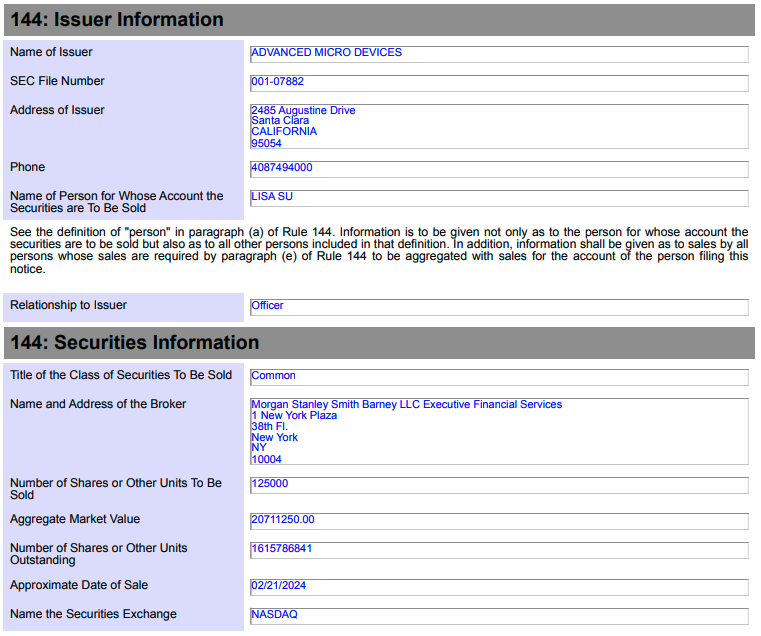Click the '95054' zip code text
The image size is (761, 636).
pos(266,143)
